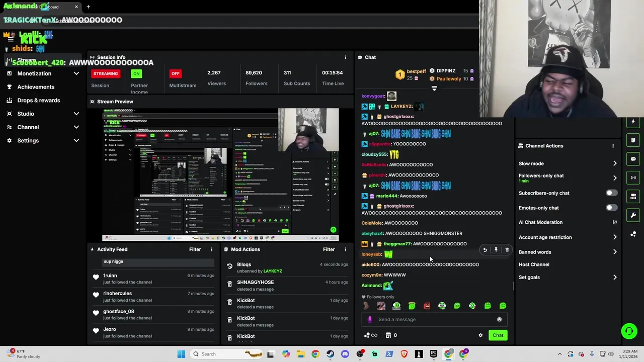
Task: Click the undo icon beside Blloqs unban
Action: point(229,266)
